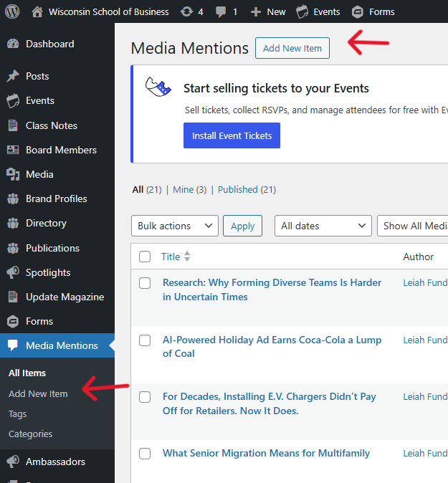Click Add New Item button beside page title
Screen dimensions: 448x483
[292, 48]
